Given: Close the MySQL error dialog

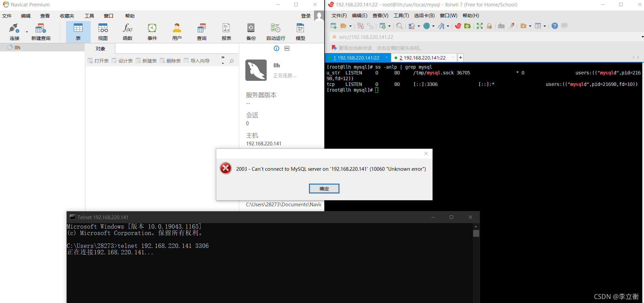Looking at the screenshot, I should tap(426, 154).
